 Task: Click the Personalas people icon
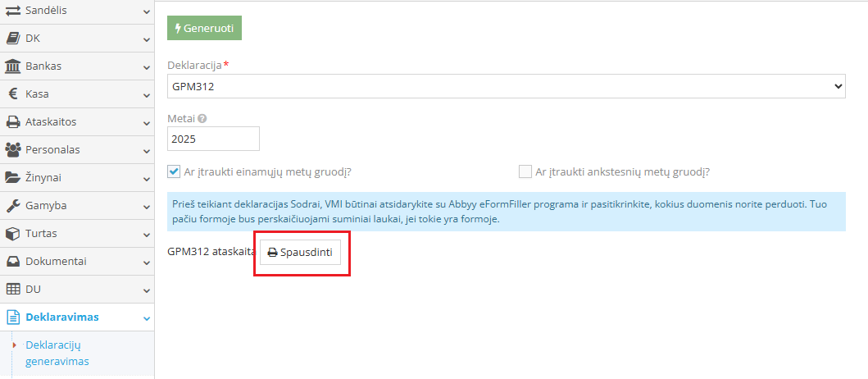click(13, 150)
